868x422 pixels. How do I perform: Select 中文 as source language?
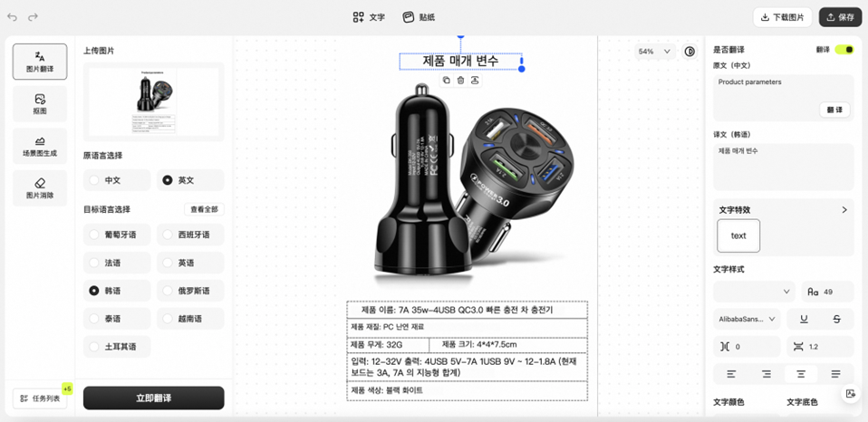tap(117, 180)
